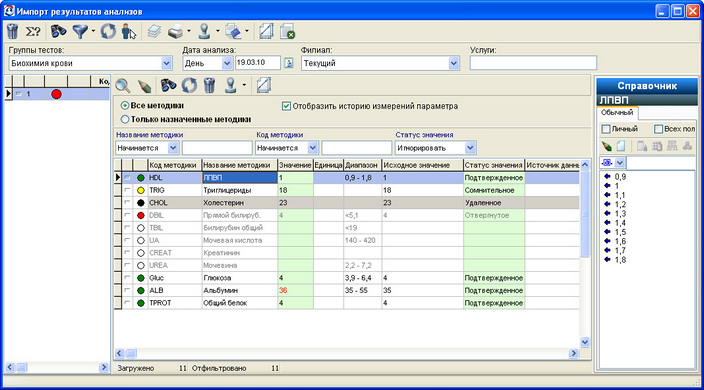Open the Статус значения Игнорировать dropdown
Image resolution: width=704 pixels, height=390 pixels.
pos(470,148)
